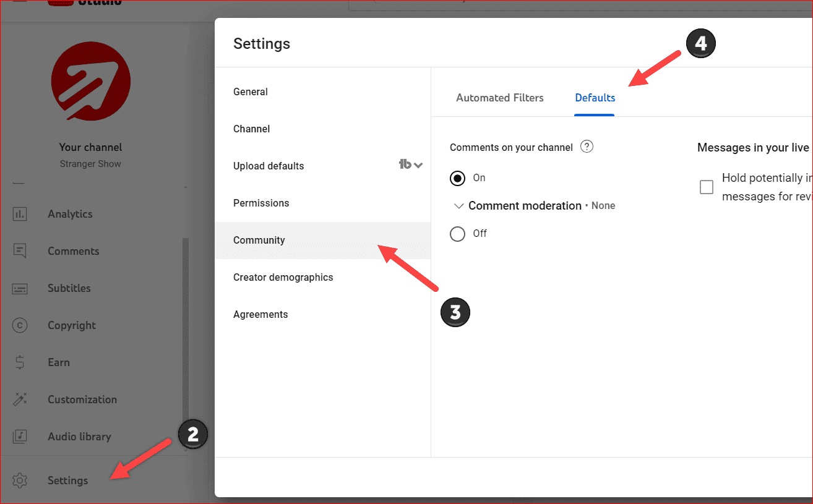The image size is (813, 504).
Task: Click the Copyright circle-C icon
Action: coord(20,325)
